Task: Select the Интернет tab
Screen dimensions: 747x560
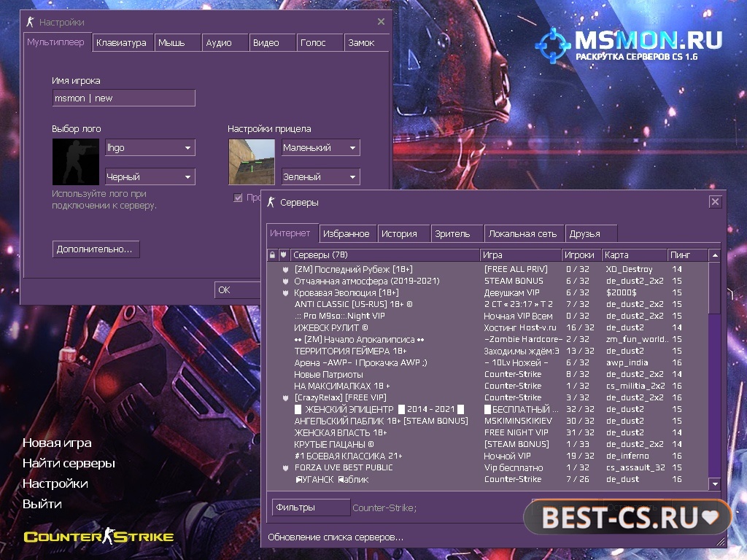Action: (x=292, y=233)
